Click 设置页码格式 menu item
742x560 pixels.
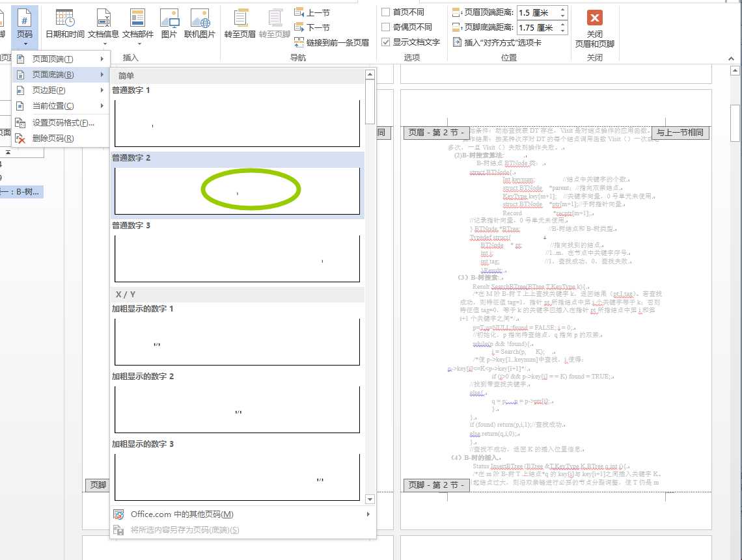click(x=61, y=123)
